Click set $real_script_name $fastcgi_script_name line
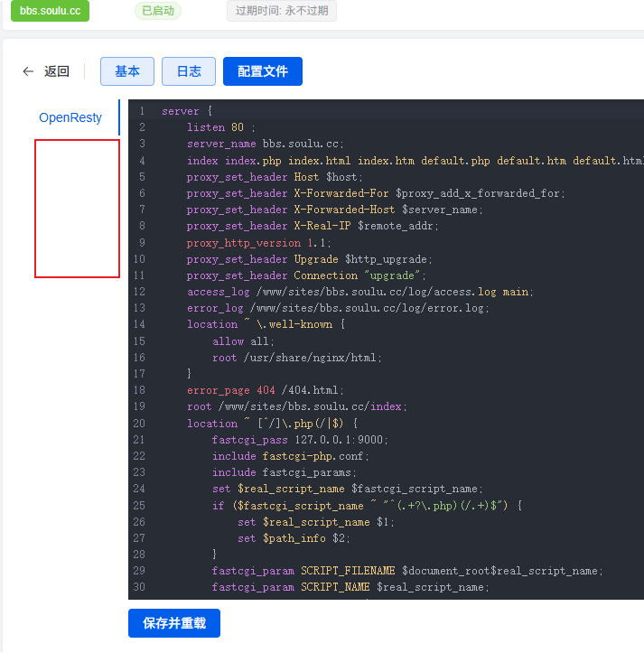Image resolution: width=644 pixels, height=653 pixels. point(348,489)
